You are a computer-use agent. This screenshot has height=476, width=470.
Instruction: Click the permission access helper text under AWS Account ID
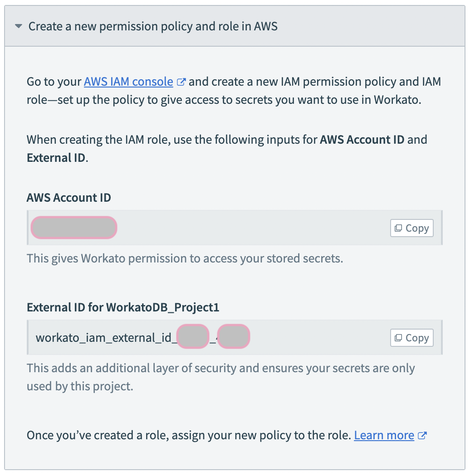(189, 258)
